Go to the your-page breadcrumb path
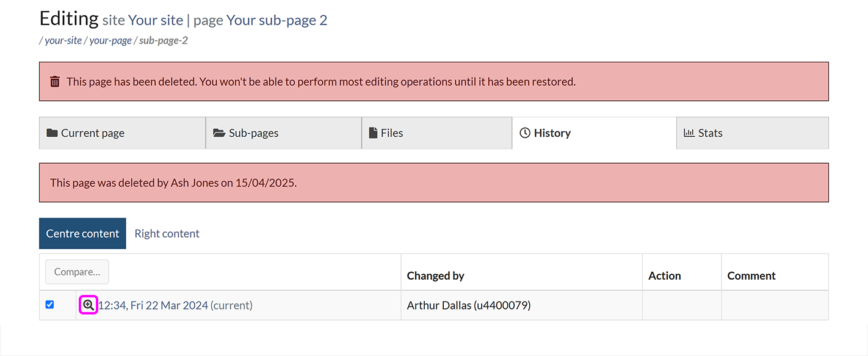 pyautogui.click(x=110, y=41)
